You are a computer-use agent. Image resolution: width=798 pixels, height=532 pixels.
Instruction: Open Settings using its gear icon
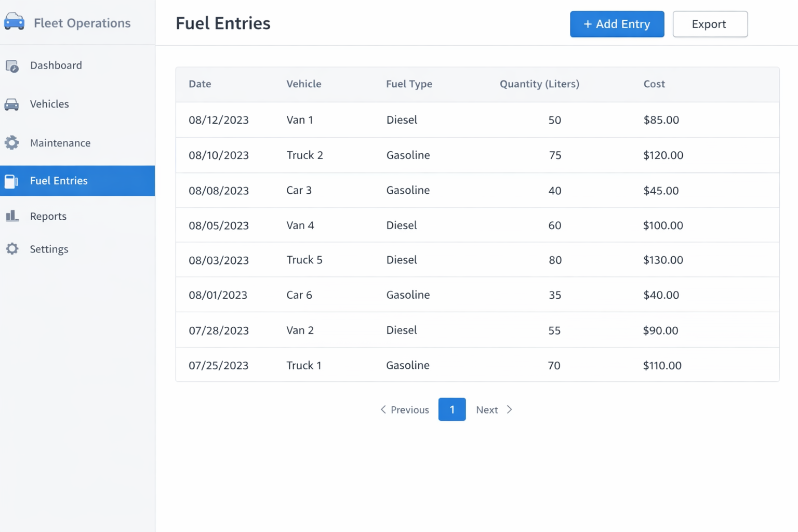point(12,249)
